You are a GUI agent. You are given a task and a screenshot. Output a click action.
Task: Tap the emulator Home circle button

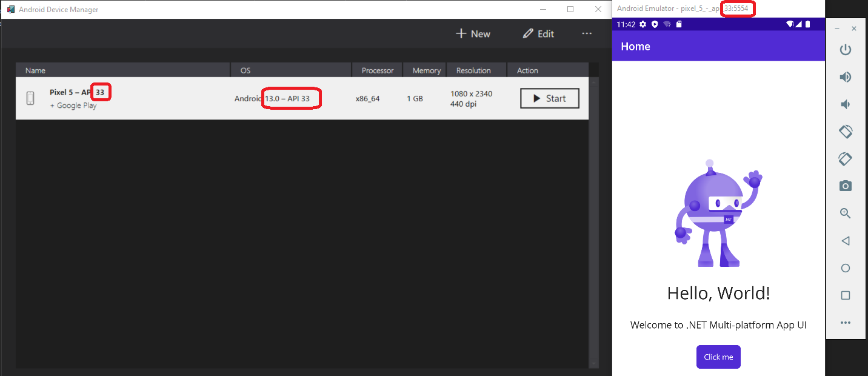coord(846,268)
